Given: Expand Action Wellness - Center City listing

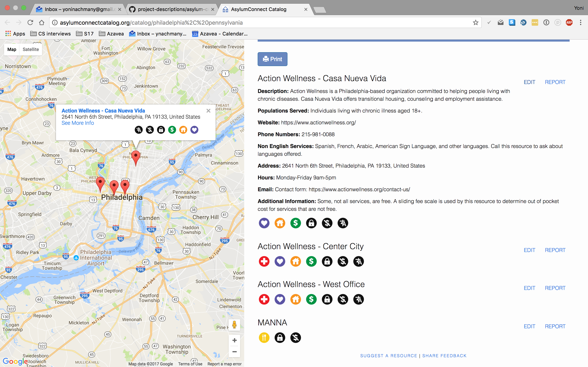Looking at the screenshot, I should tap(311, 246).
